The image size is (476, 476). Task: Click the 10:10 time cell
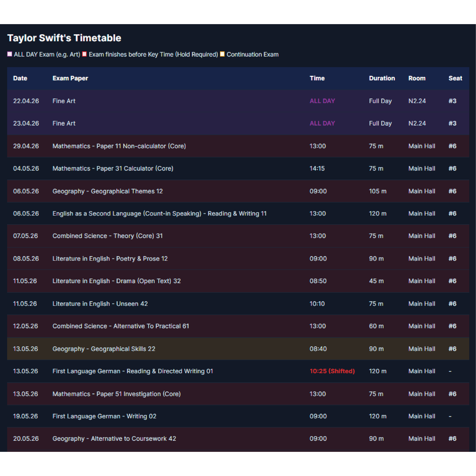[x=317, y=304]
